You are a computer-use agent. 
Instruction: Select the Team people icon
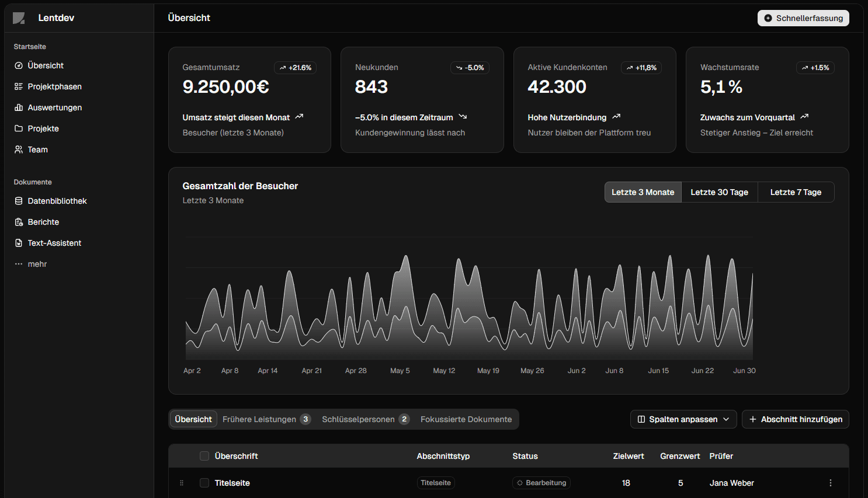click(x=19, y=149)
